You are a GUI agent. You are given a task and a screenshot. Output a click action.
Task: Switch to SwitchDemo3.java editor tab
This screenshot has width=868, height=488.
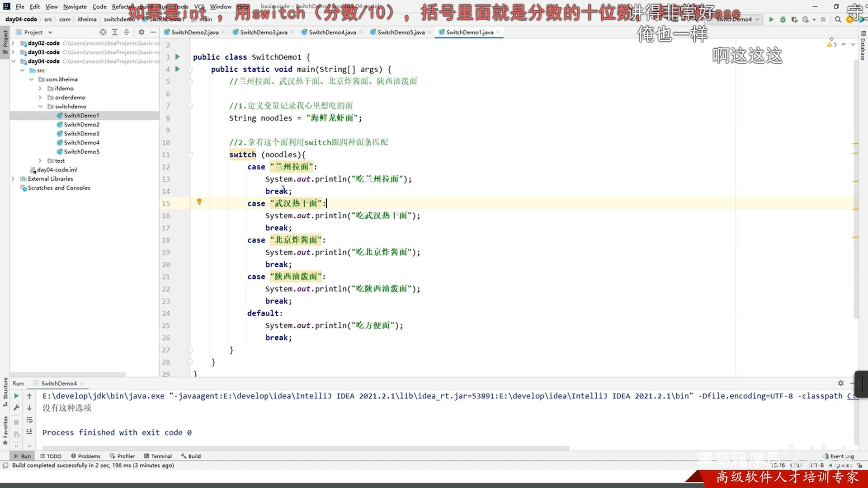(x=264, y=32)
